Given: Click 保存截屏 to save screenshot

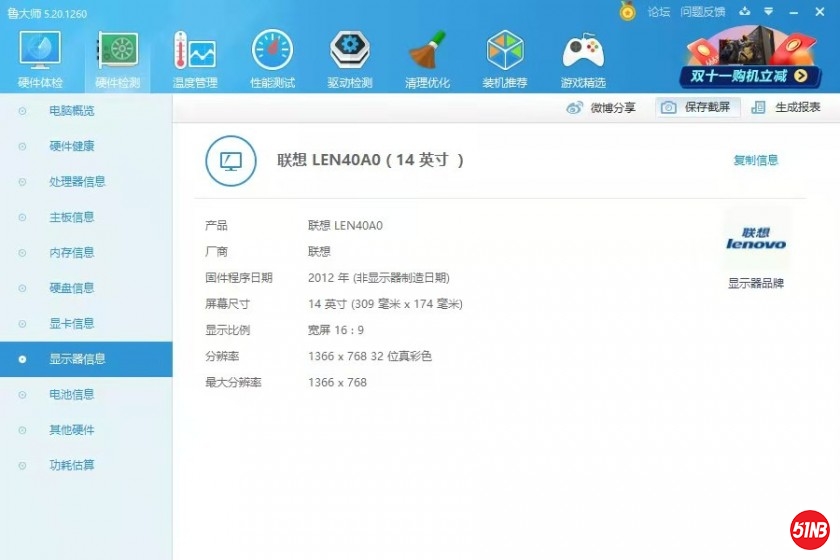Looking at the screenshot, I should [x=697, y=108].
